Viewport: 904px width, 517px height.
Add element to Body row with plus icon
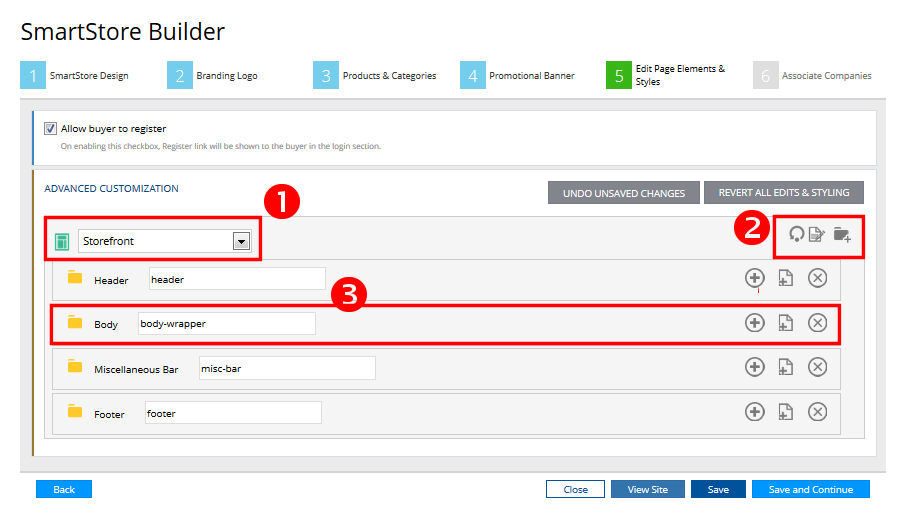point(755,323)
